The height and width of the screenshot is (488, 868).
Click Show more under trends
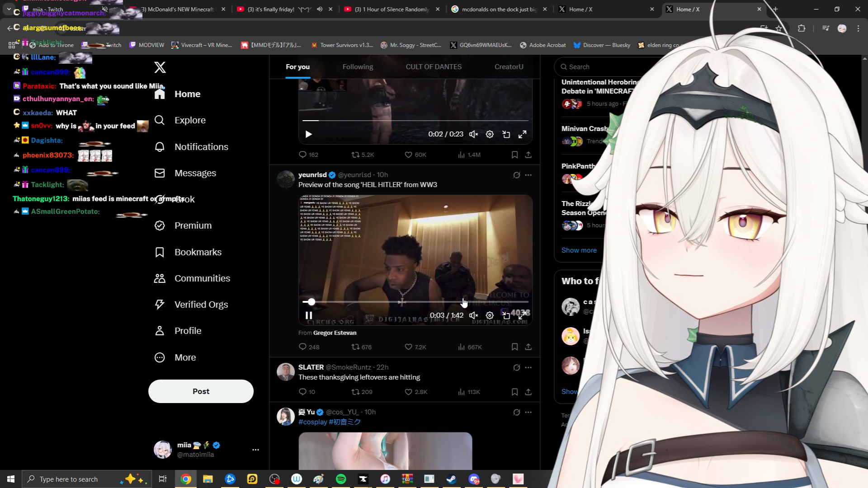click(x=579, y=250)
